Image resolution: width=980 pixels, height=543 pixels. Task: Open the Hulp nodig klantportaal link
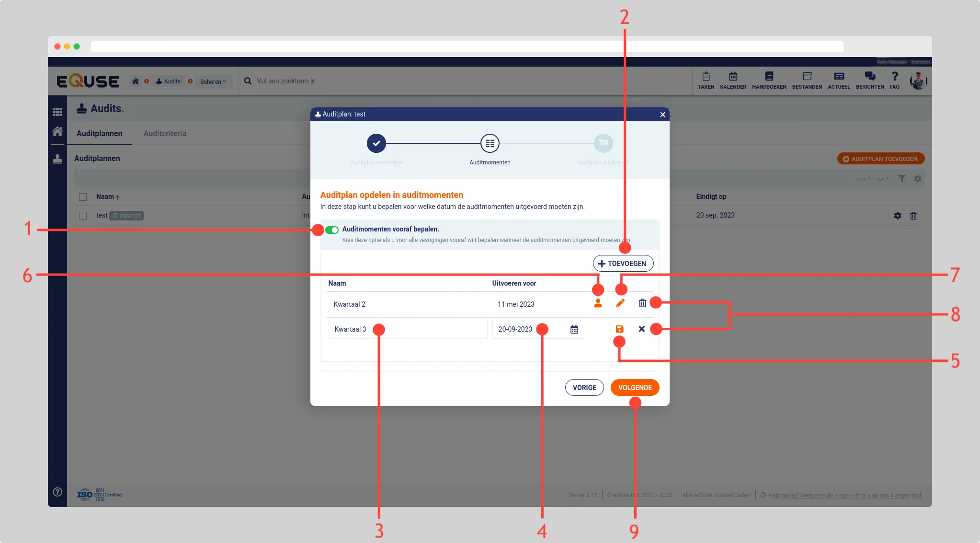point(845,495)
